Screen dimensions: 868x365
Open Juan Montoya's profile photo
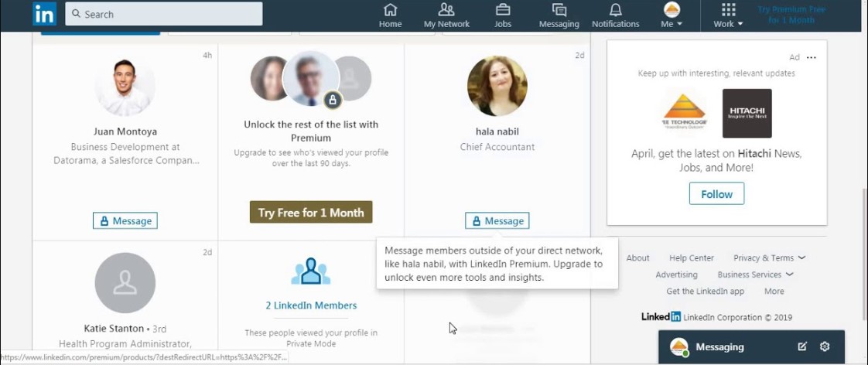click(125, 85)
